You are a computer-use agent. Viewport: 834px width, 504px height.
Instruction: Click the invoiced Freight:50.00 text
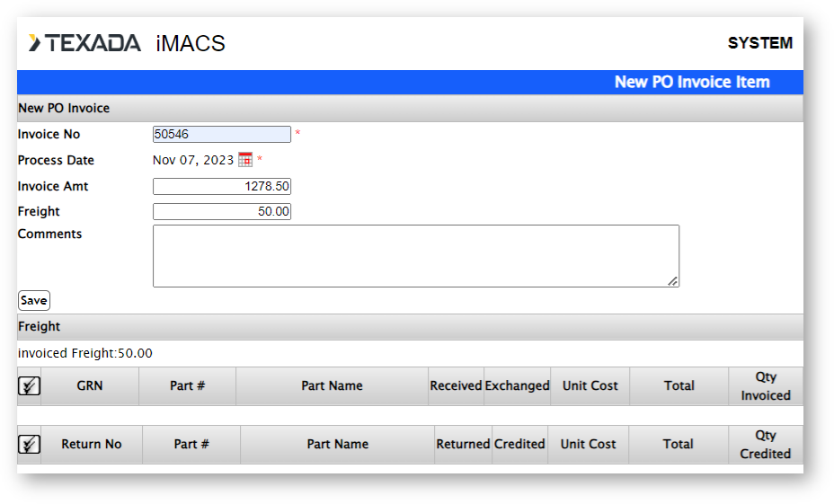85,354
